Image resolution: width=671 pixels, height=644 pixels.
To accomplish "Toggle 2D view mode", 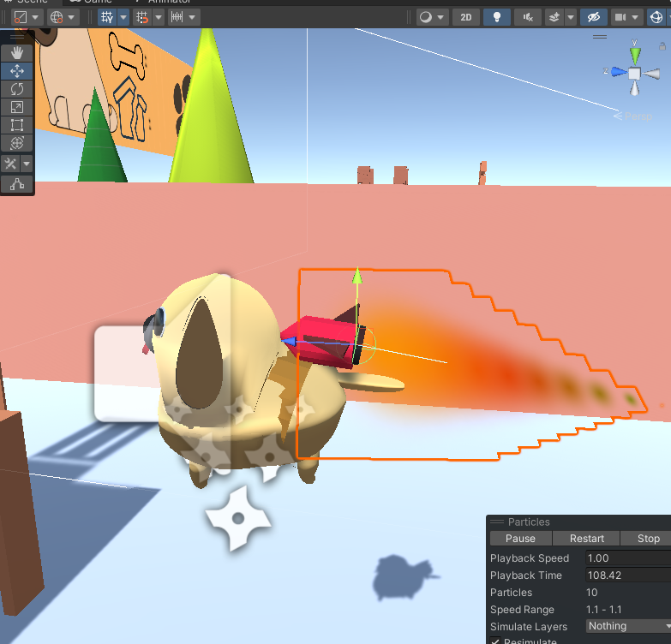I will pos(466,17).
